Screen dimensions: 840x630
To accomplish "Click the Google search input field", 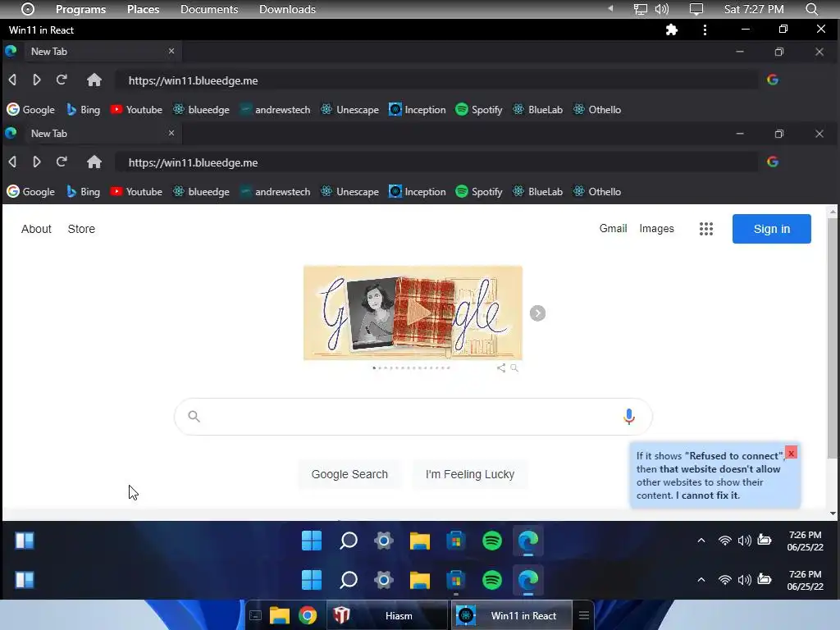I will click(413, 416).
